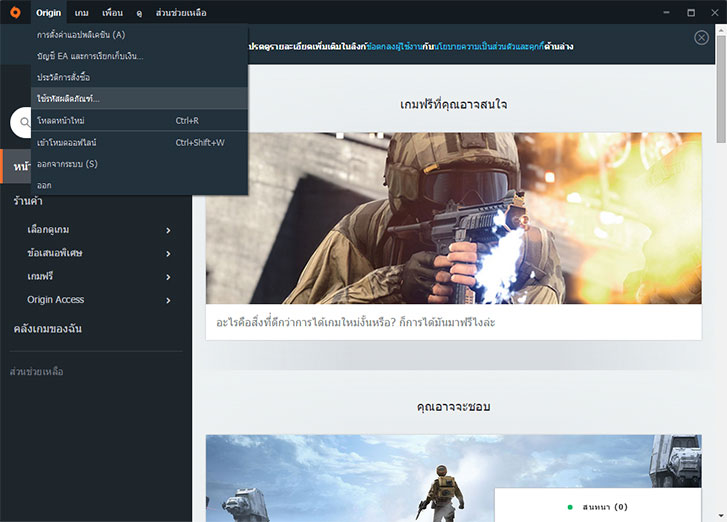The width and height of the screenshot is (727, 522).
Task: Maximize the Origin window
Action: (691, 13)
